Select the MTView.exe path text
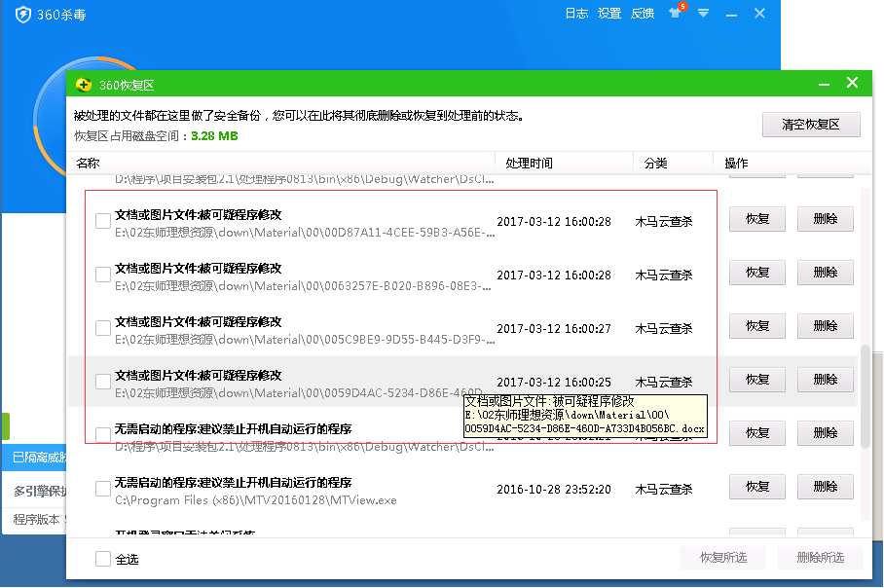884x588 pixels. (x=255, y=500)
